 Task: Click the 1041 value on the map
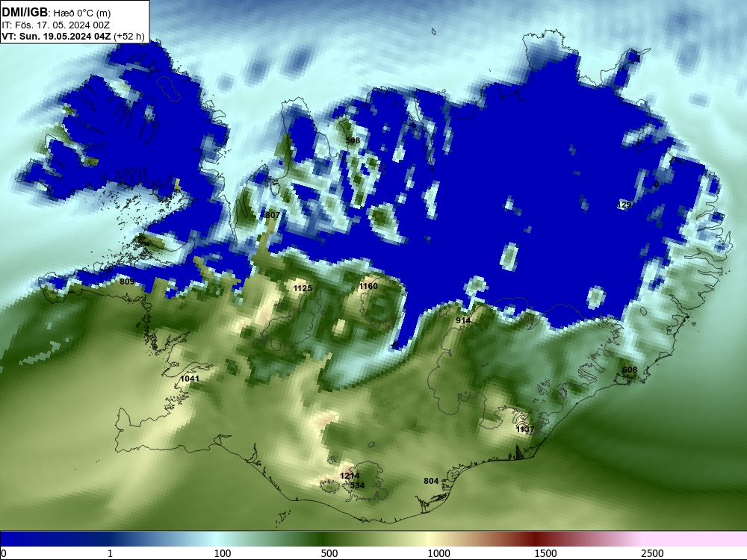(190, 379)
